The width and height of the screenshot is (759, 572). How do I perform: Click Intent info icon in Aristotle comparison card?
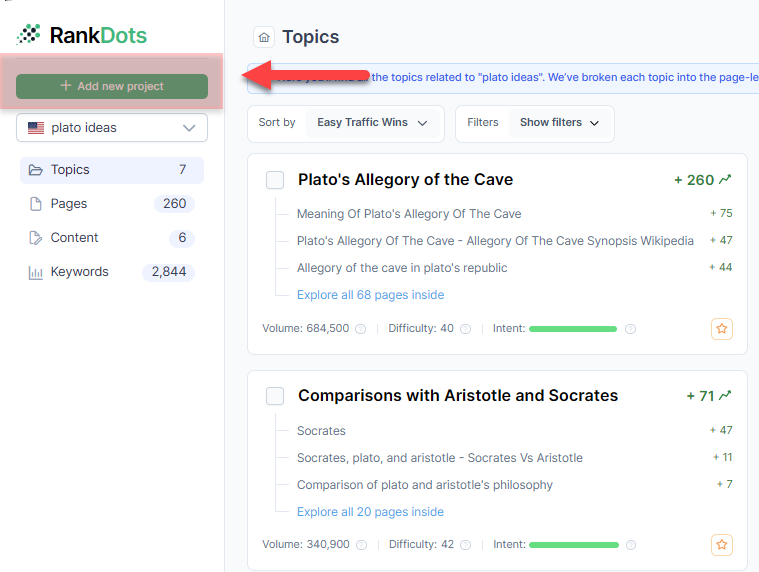(x=630, y=546)
